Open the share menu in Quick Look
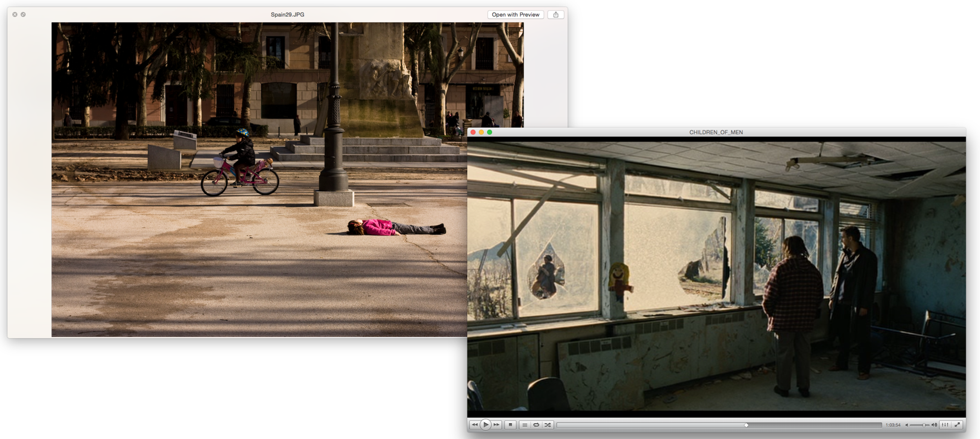Viewport: 980px width, 439px height. (555, 15)
